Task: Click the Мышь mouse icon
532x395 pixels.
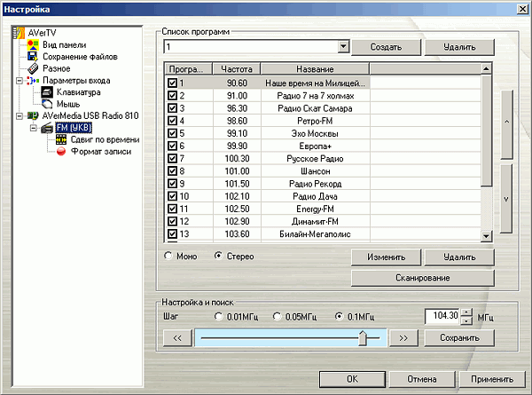Action: point(47,104)
